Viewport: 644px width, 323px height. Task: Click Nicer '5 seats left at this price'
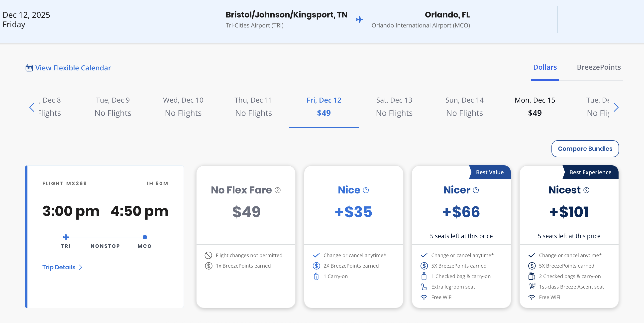[461, 236]
